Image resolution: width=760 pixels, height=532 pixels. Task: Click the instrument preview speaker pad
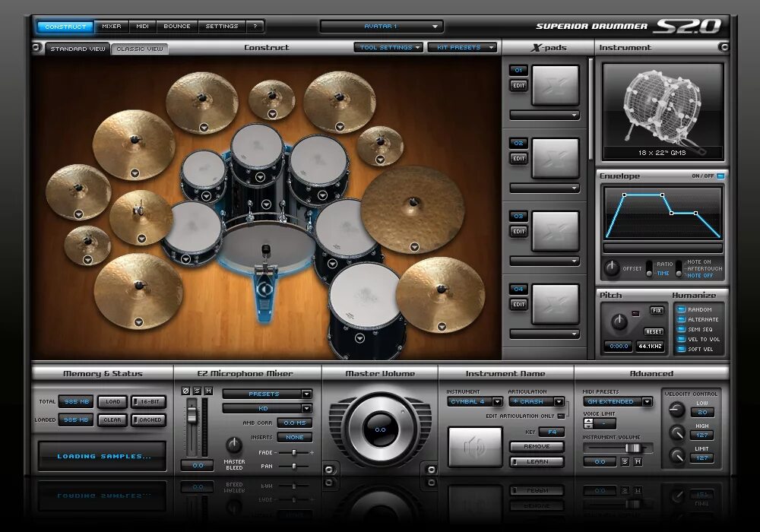tap(474, 447)
